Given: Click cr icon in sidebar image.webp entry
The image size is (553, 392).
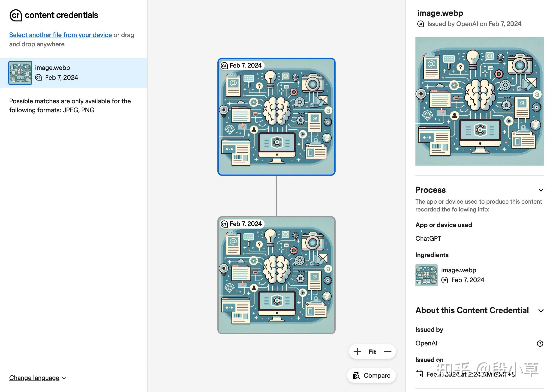Looking at the screenshot, I should (38, 77).
